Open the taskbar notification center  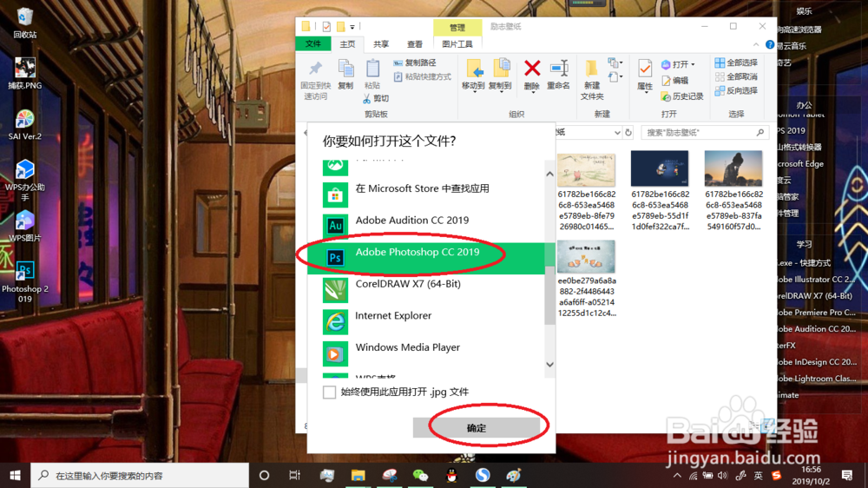847,475
